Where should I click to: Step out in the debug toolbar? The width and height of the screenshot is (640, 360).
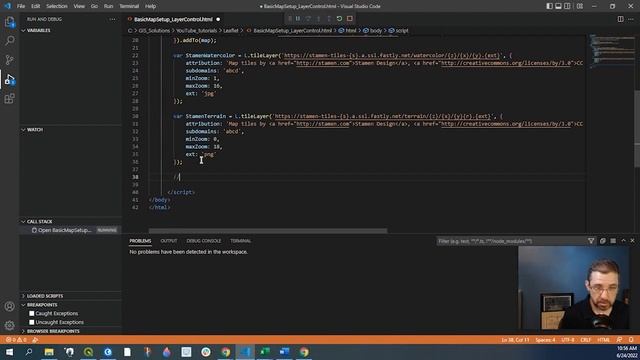click(x=329, y=19)
